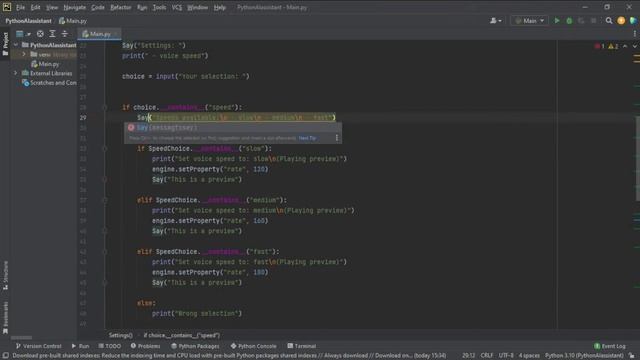Click the orange IDE updates icon

point(621,20)
